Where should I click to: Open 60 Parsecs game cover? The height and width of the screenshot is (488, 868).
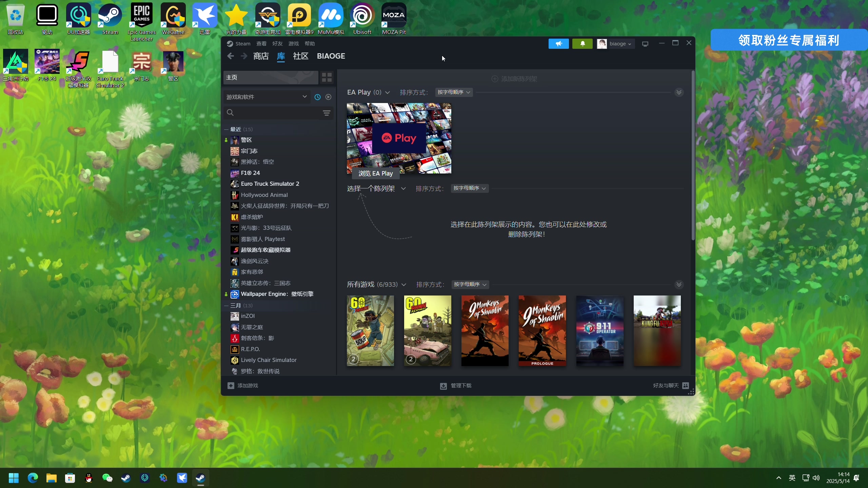[x=370, y=331]
